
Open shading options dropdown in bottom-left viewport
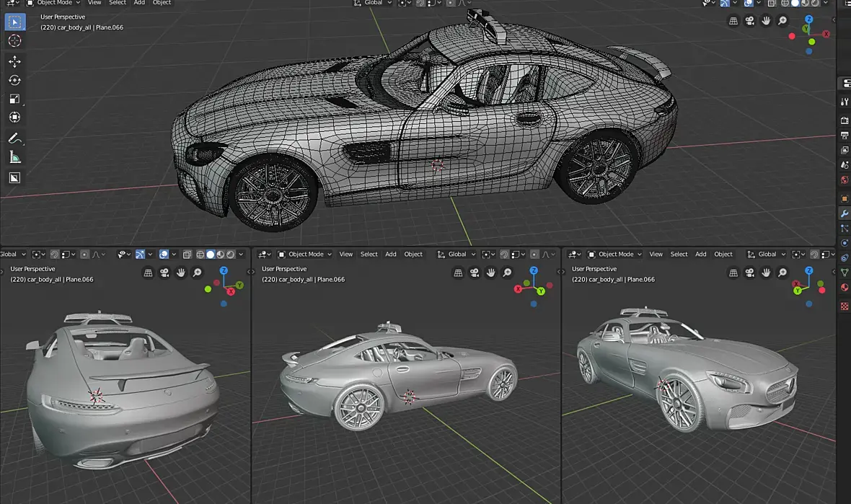point(241,254)
